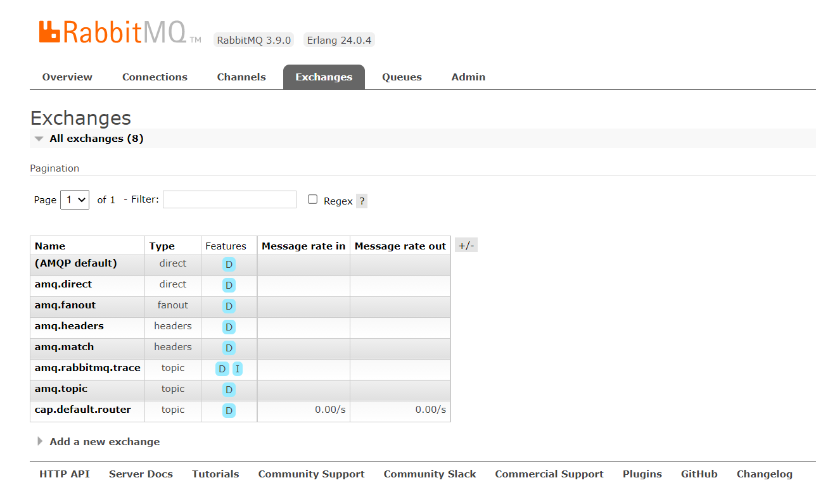This screenshot has width=816, height=504.
Task: Expand the Add a new exchange section
Action: point(105,441)
